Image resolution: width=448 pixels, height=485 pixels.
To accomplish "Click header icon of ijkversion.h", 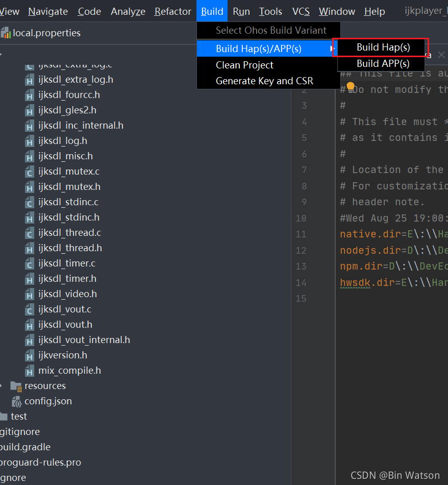I will [x=30, y=356].
